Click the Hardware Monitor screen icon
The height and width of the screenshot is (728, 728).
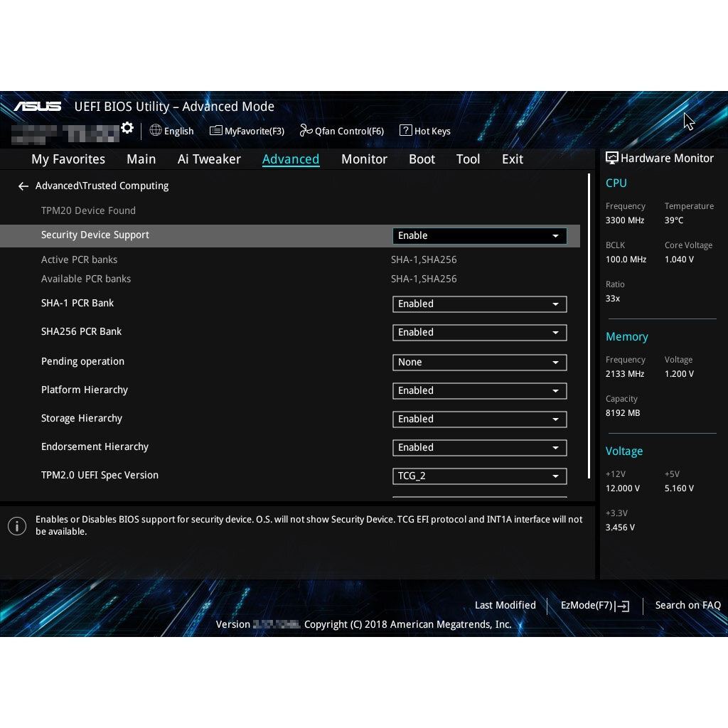pos(612,158)
